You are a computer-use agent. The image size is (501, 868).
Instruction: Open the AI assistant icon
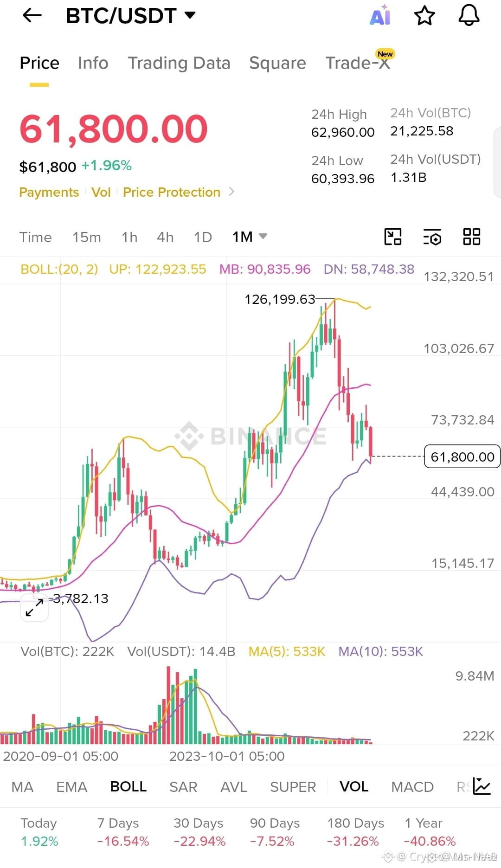coord(380,15)
